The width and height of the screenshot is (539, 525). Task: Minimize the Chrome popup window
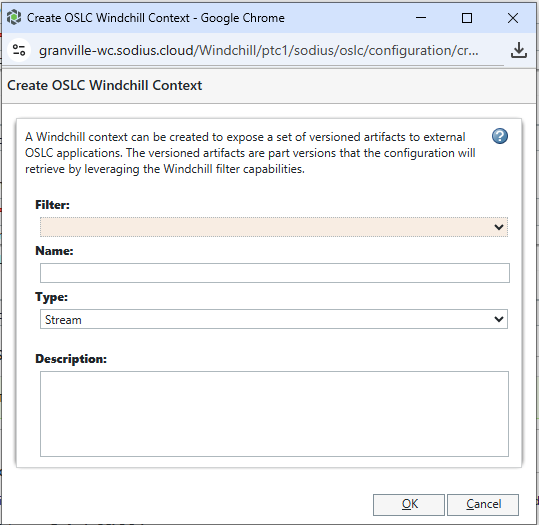coord(421,18)
